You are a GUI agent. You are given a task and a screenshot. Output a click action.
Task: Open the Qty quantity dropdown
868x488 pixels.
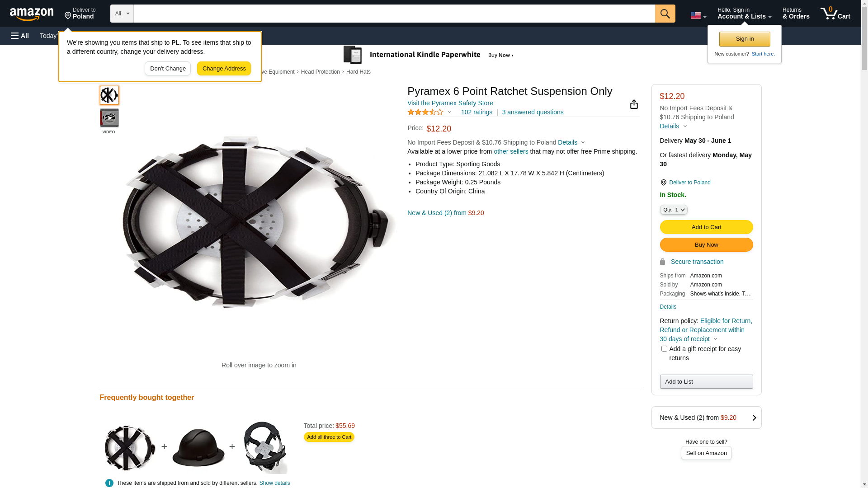tap(674, 210)
